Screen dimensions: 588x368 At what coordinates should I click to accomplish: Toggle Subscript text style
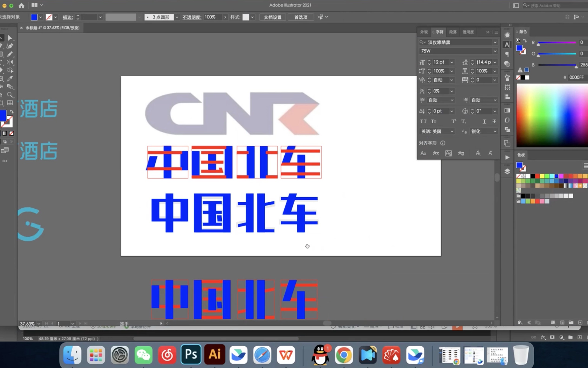pyautogui.click(x=463, y=121)
